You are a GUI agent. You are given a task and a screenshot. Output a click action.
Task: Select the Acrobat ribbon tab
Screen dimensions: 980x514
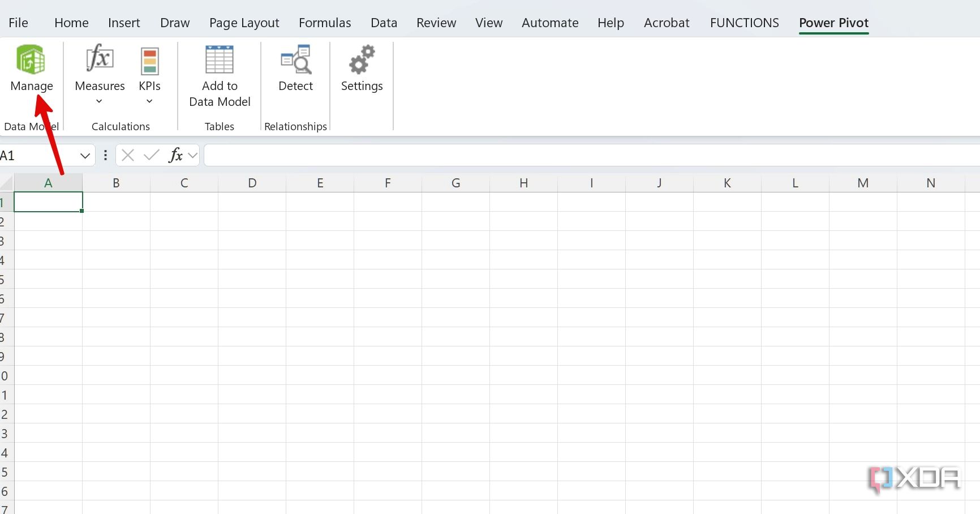click(x=666, y=23)
